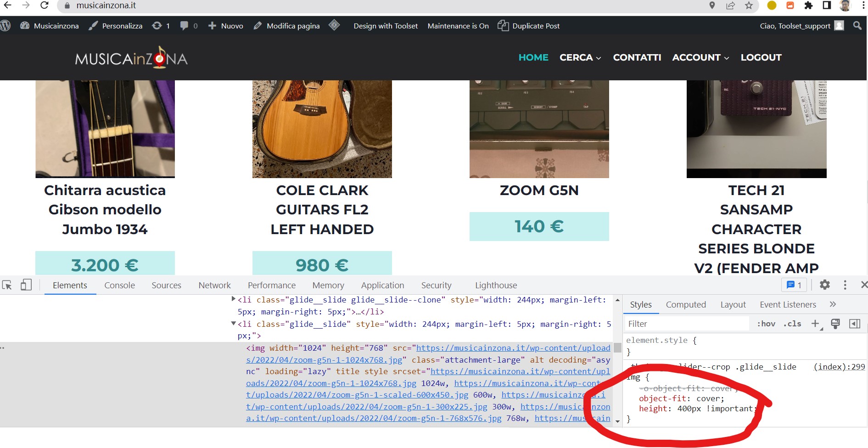Open DevTools customize three-dot menu
This screenshot has width=868, height=448.
[x=845, y=285]
